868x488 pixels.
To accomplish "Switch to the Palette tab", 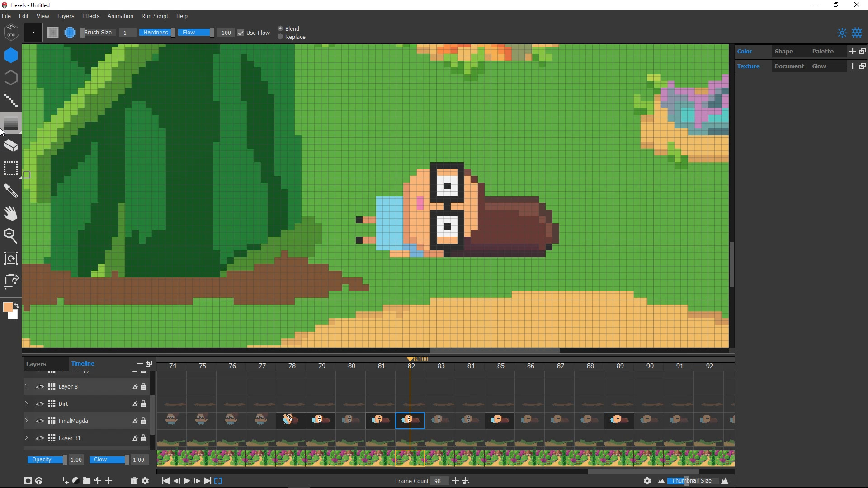I will [x=822, y=51].
